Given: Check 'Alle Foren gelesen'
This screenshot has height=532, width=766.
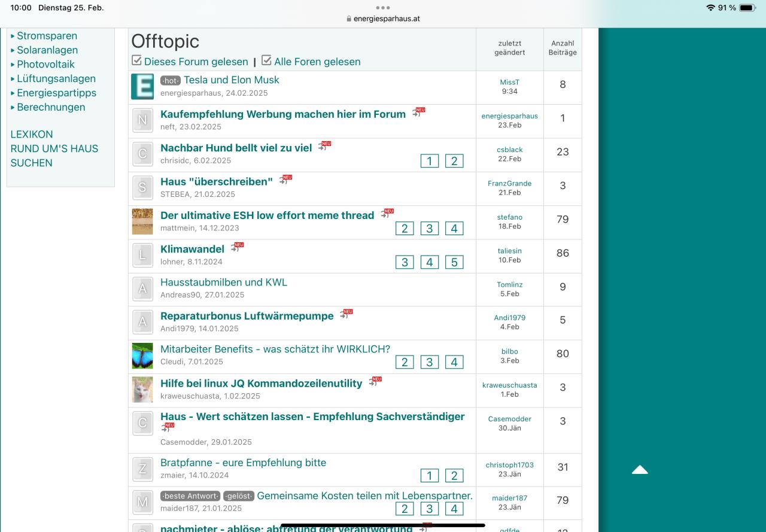Looking at the screenshot, I should [267, 61].
